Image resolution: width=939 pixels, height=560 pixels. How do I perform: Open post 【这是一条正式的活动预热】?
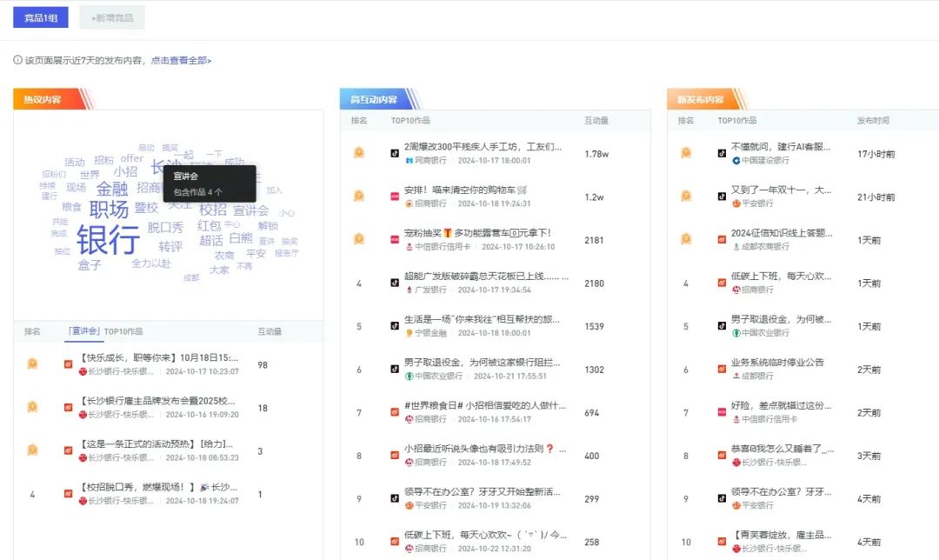(x=156, y=443)
